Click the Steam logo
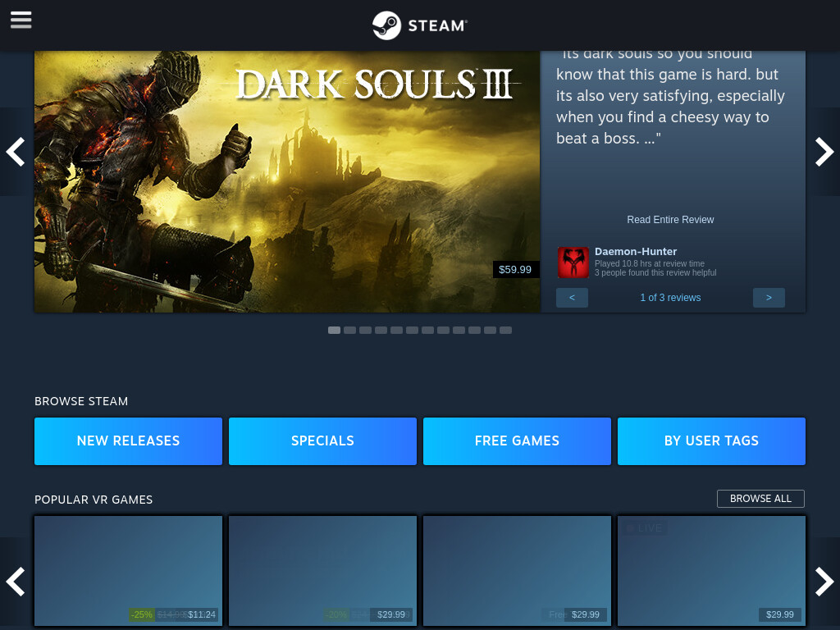 [x=420, y=25]
